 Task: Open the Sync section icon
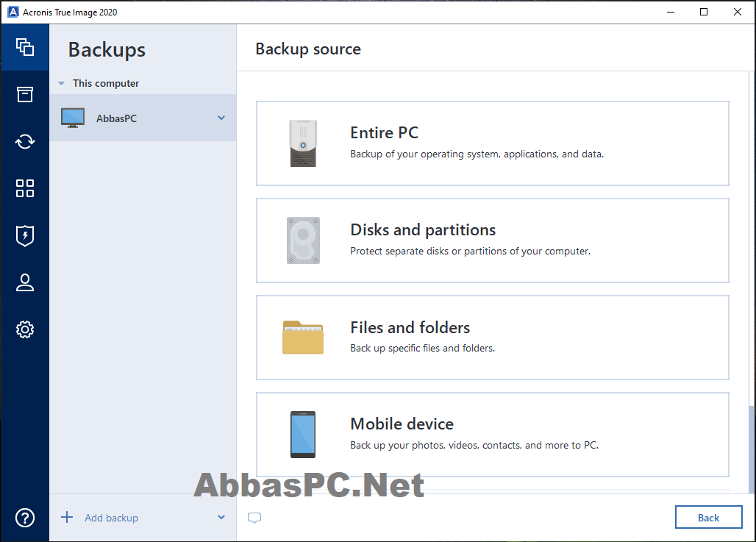(x=24, y=142)
